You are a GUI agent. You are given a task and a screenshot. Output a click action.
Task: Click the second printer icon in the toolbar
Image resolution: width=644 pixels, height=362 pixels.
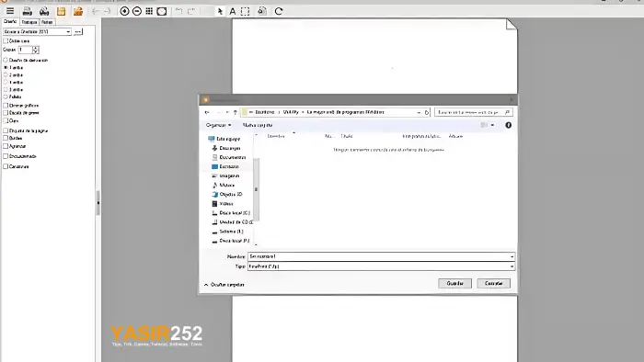pos(44,11)
